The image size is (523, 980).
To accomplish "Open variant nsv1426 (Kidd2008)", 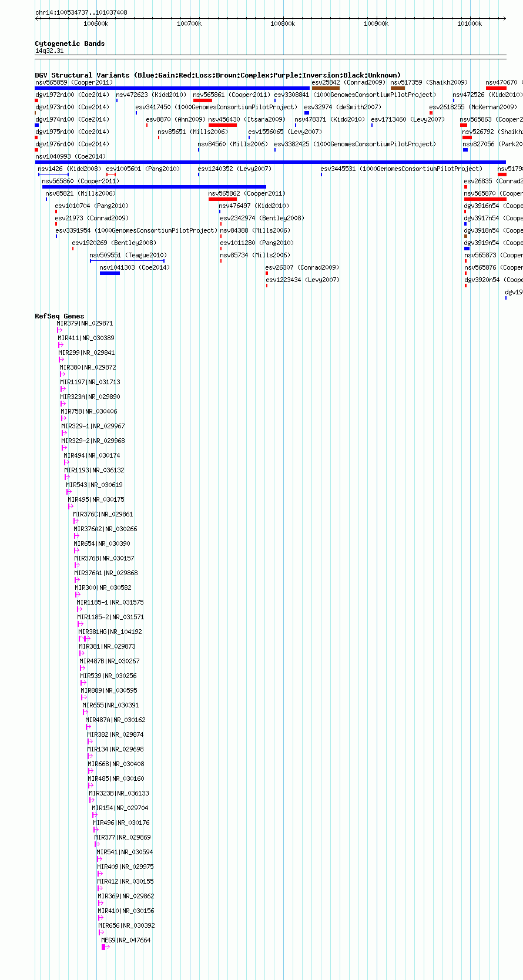I will (69, 169).
